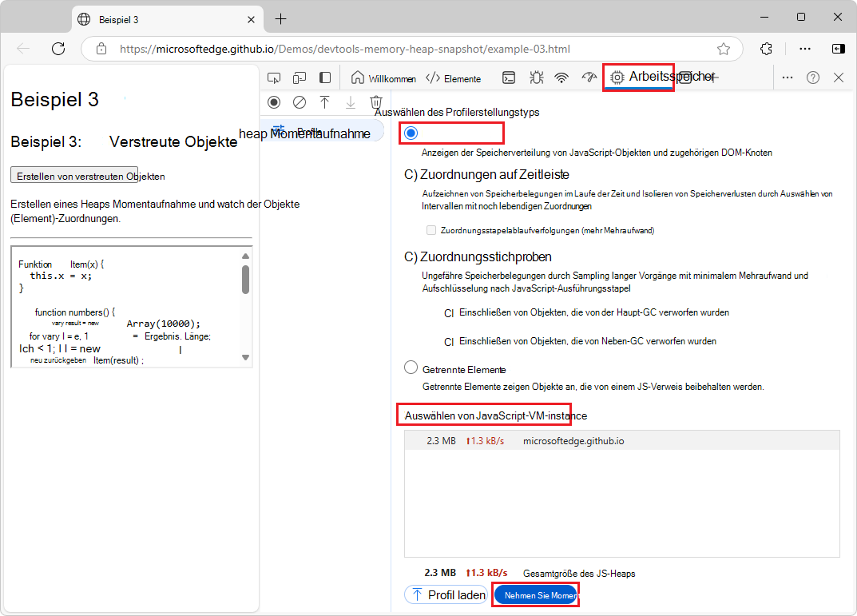The image size is (857, 616).
Task: Open the issues bug icon
Action: pyautogui.click(x=537, y=77)
